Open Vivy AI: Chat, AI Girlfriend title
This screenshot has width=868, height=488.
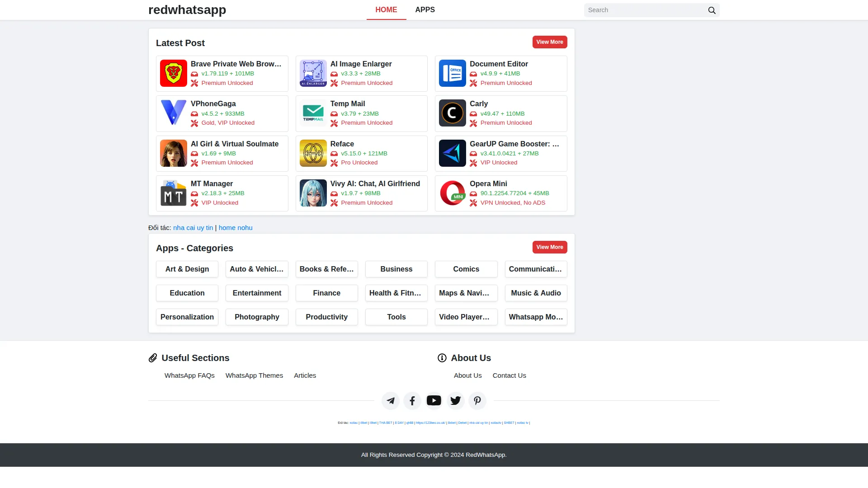(x=375, y=184)
